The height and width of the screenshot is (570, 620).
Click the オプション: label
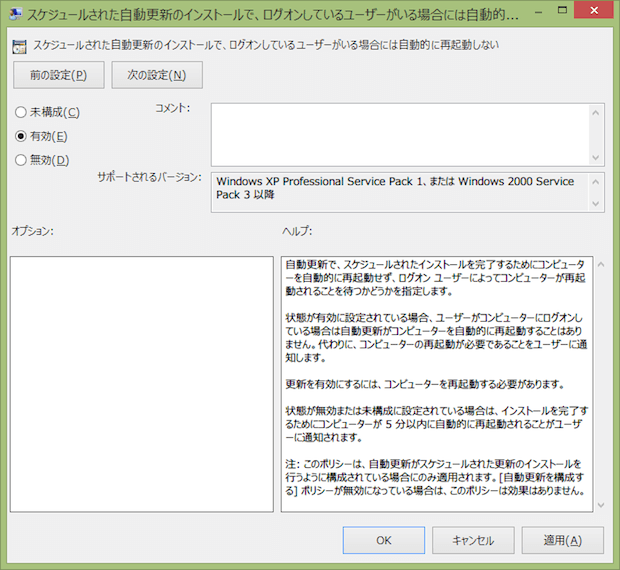click(32, 231)
